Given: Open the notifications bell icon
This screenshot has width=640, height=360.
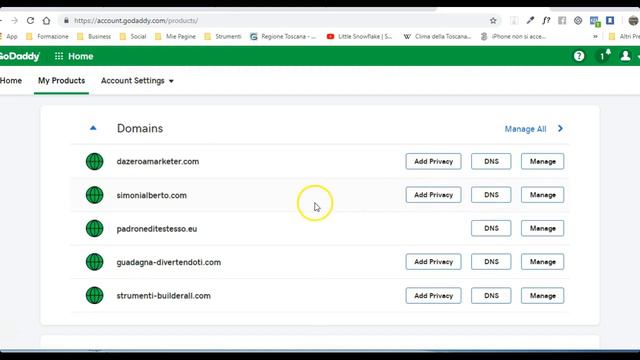Looking at the screenshot, I should click(x=604, y=56).
